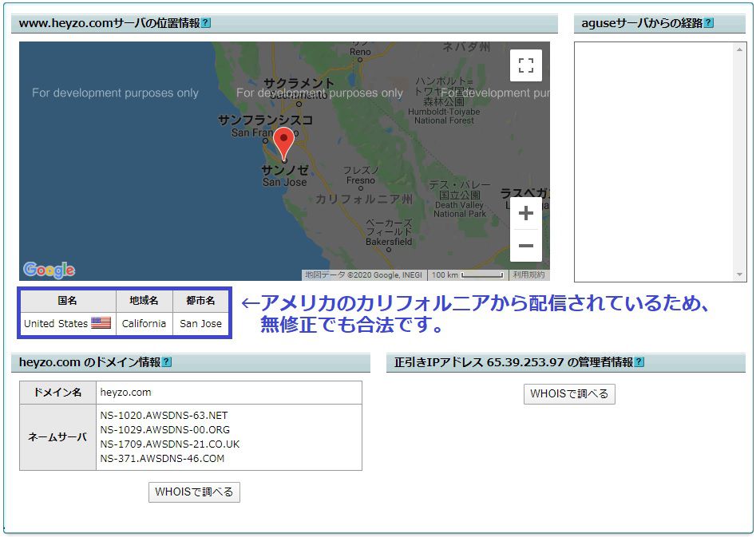Select NS-1020.AWSDNS-63.NET name server

click(164, 415)
